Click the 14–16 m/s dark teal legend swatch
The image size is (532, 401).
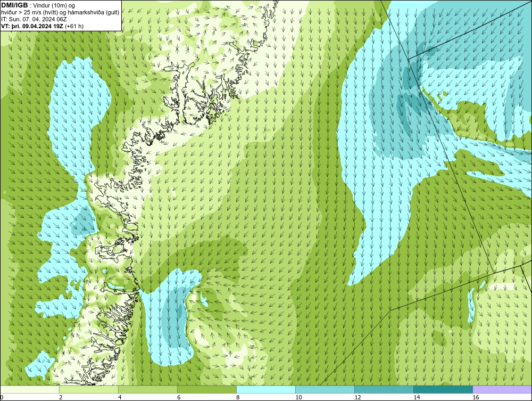tap(443, 389)
